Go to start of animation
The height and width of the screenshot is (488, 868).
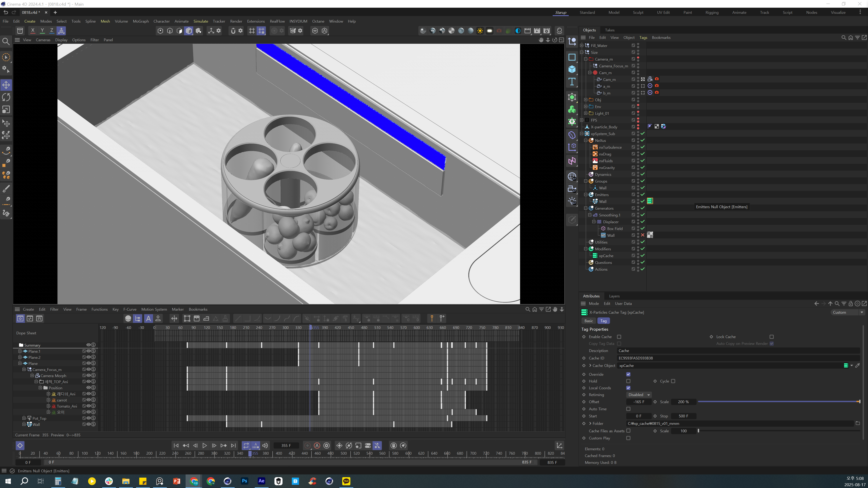coord(176,446)
